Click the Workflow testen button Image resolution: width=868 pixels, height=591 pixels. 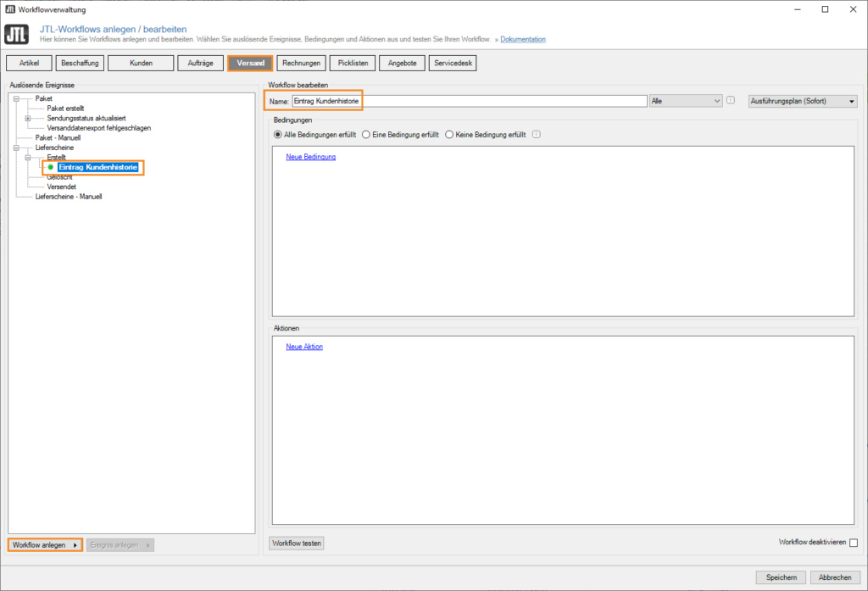click(x=296, y=543)
